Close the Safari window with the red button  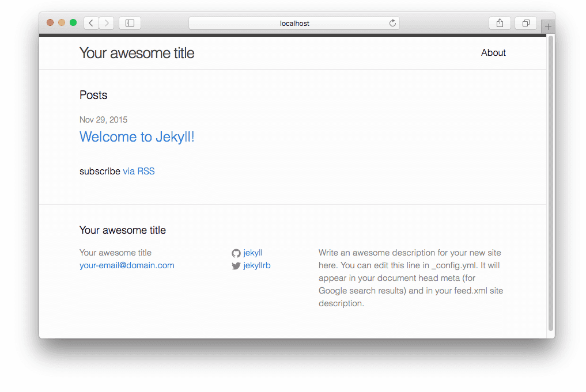coord(50,22)
